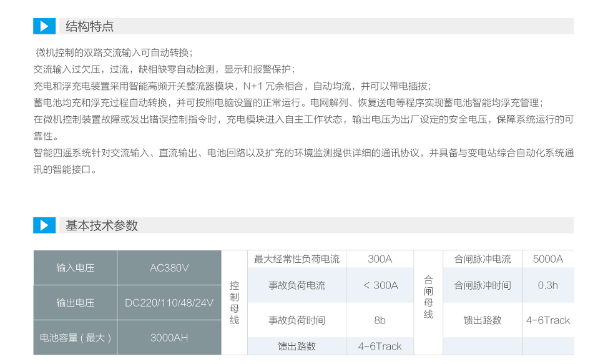Click the 事故负荷时间 table cell
This screenshot has width=608, height=364.
point(297,320)
